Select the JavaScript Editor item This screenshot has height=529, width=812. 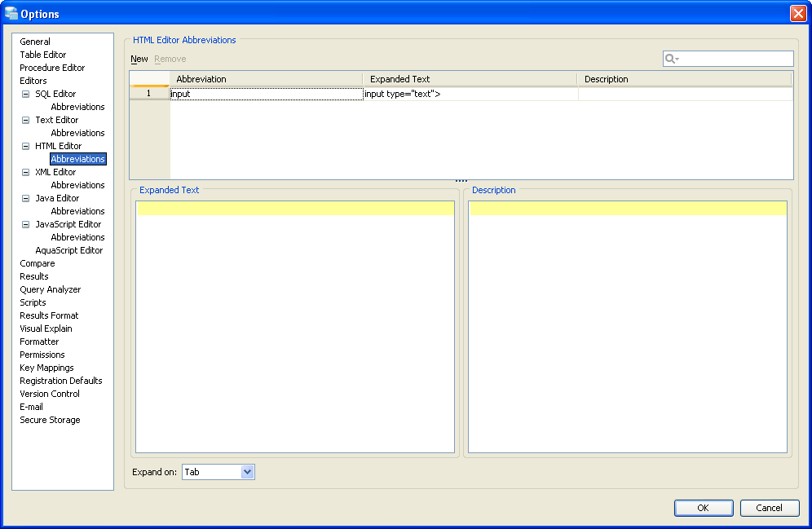(68, 224)
